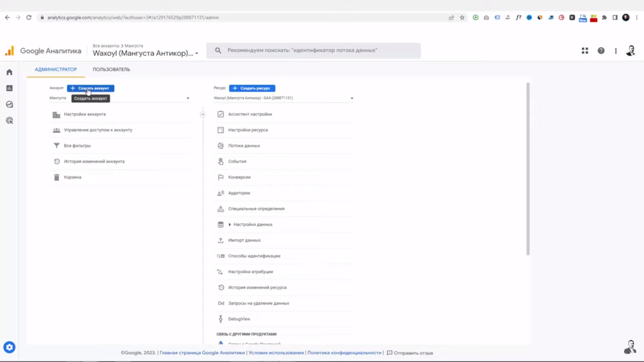Open the browser extensions puzzle icon
The image size is (644, 362).
604,18
